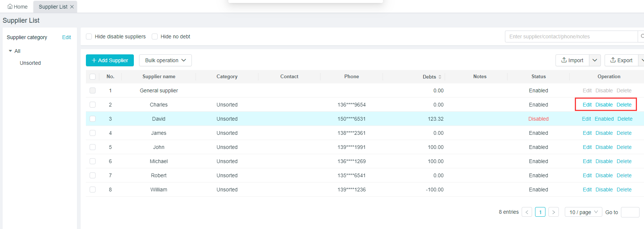
Task: Click the supplier search input field
Action: coord(571,36)
